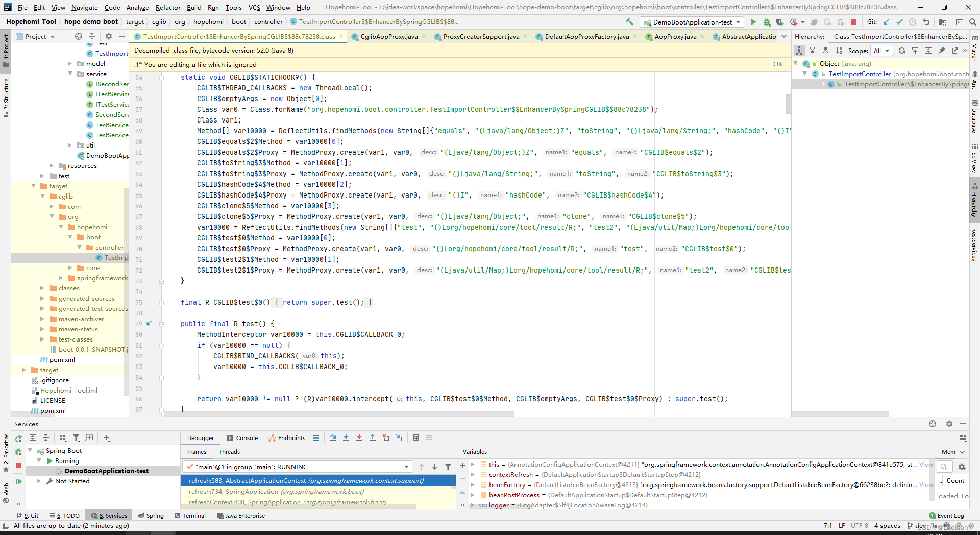Open Terminal tool window button

190,515
